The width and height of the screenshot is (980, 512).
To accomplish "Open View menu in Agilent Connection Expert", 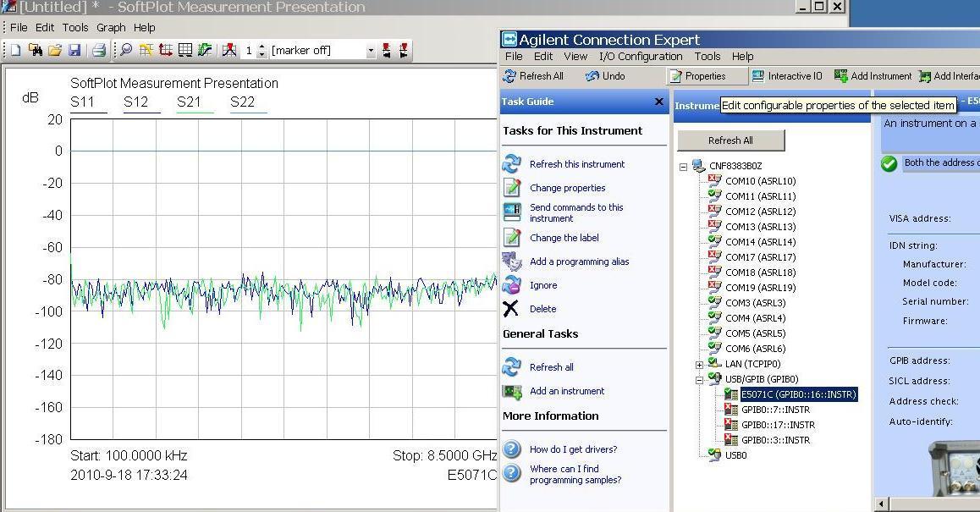I will pos(575,56).
